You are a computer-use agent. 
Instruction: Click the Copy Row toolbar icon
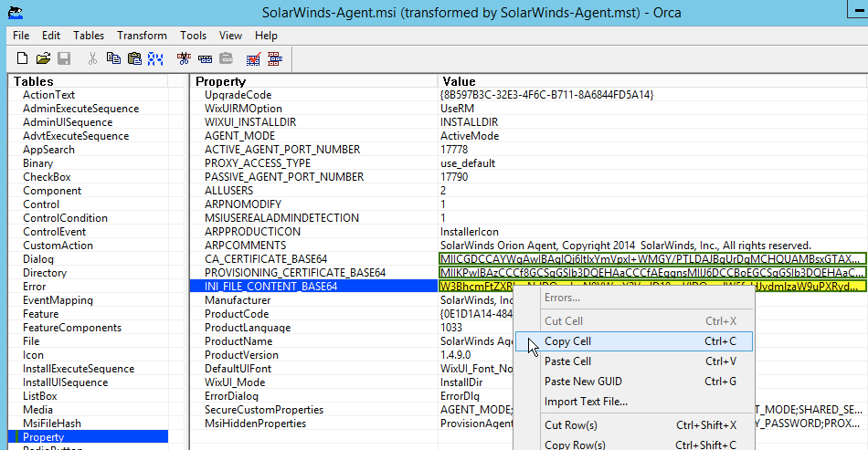tap(205, 58)
